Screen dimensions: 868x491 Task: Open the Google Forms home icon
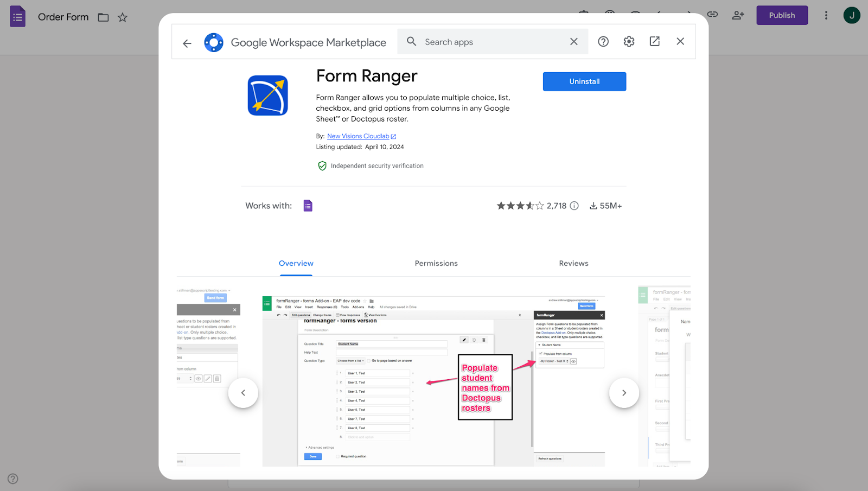pyautogui.click(x=17, y=16)
